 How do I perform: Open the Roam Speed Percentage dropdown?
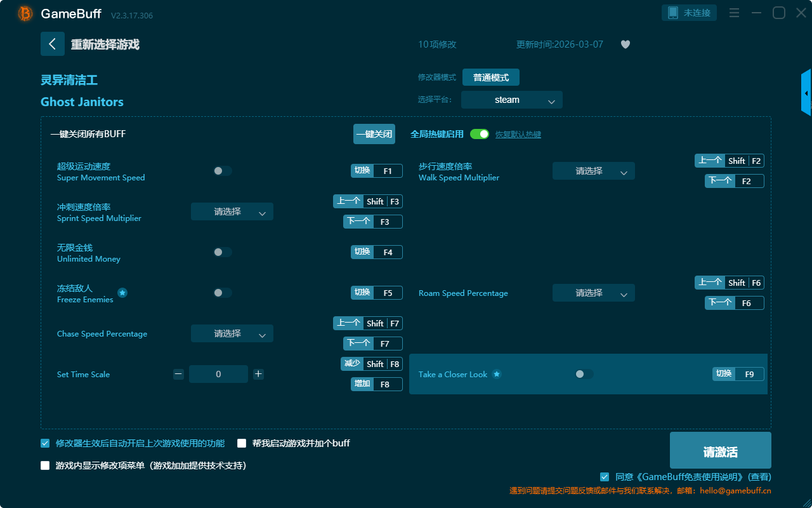pyautogui.click(x=593, y=293)
